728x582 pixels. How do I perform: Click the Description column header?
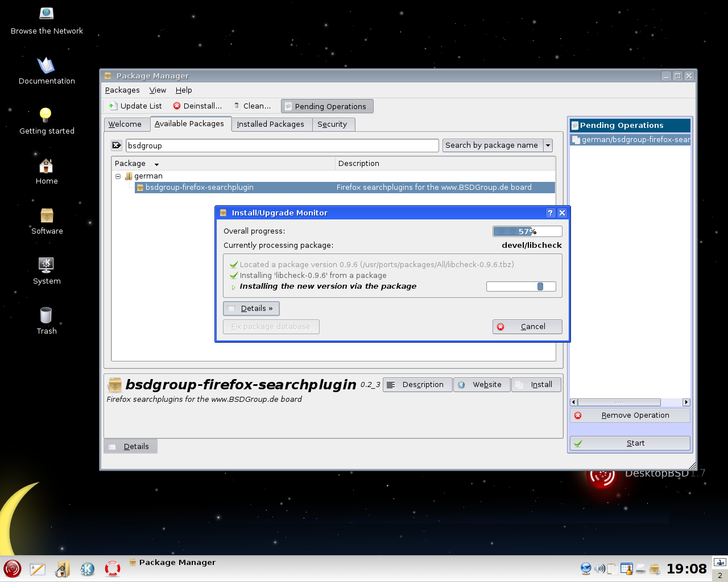point(445,164)
